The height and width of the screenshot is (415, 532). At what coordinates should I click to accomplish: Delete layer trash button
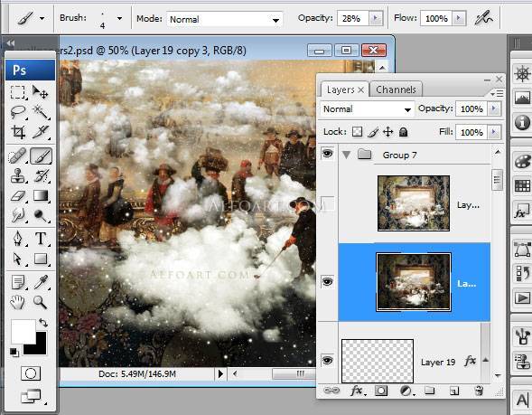click(x=479, y=391)
